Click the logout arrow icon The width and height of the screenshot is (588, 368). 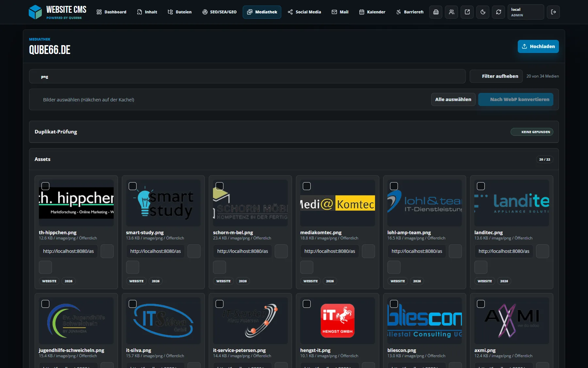[553, 12]
